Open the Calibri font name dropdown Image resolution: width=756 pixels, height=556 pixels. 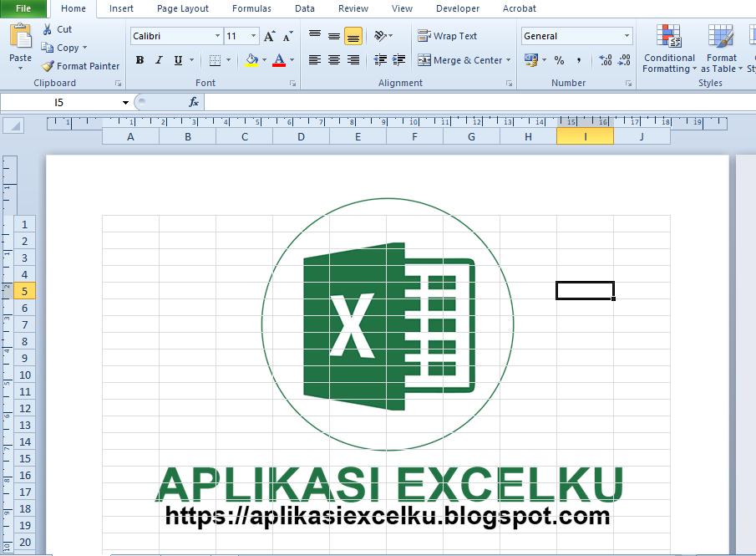click(217, 36)
